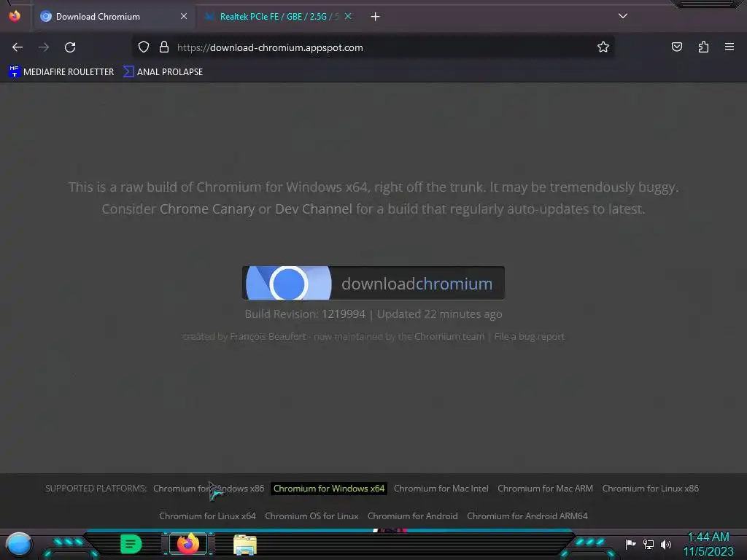The image size is (747, 560).
Task: Click build revision number 1219994
Action: 344,314
